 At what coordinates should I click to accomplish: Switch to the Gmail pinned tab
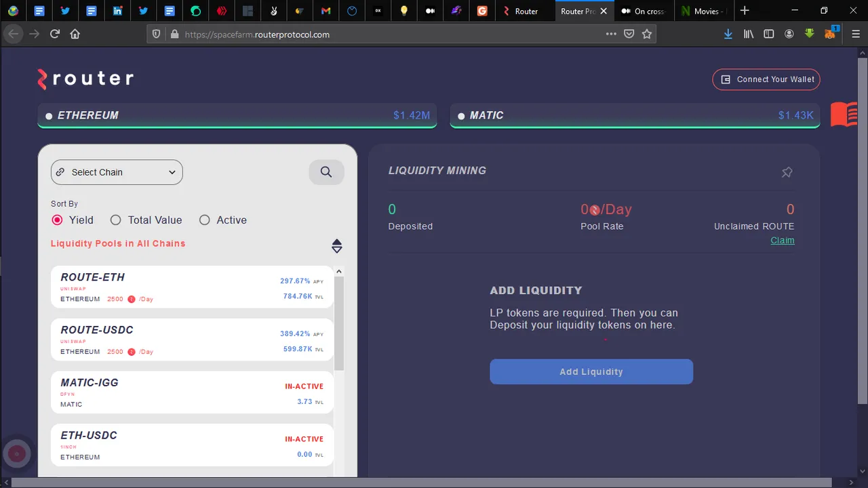pyautogui.click(x=325, y=11)
